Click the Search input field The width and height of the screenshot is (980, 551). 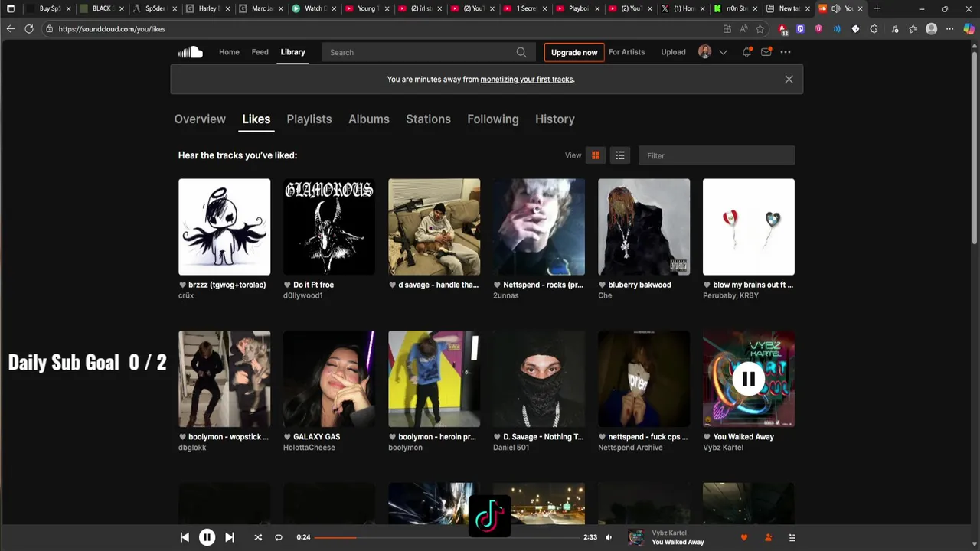420,52
